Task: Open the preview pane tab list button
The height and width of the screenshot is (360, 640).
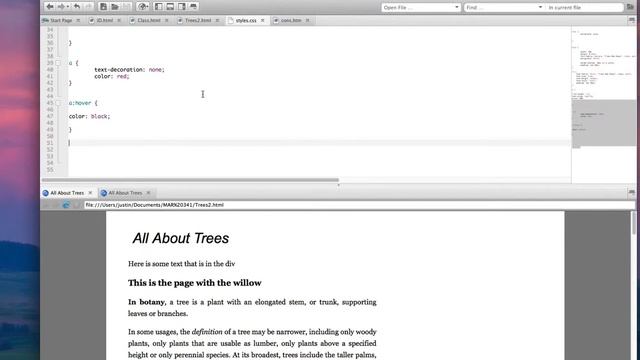Action: click(x=631, y=192)
